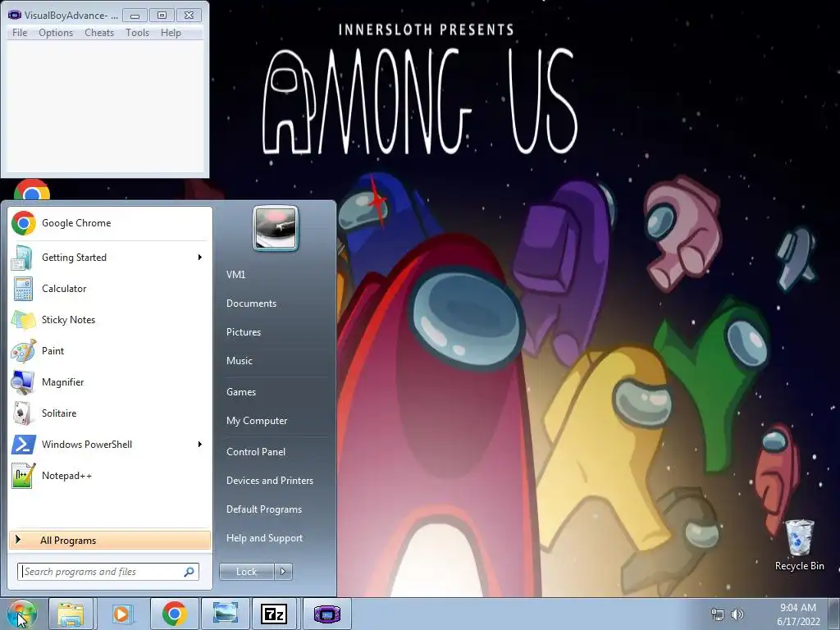Click the search magnifier icon in Start menu
This screenshot has width=840, height=630.
click(189, 572)
